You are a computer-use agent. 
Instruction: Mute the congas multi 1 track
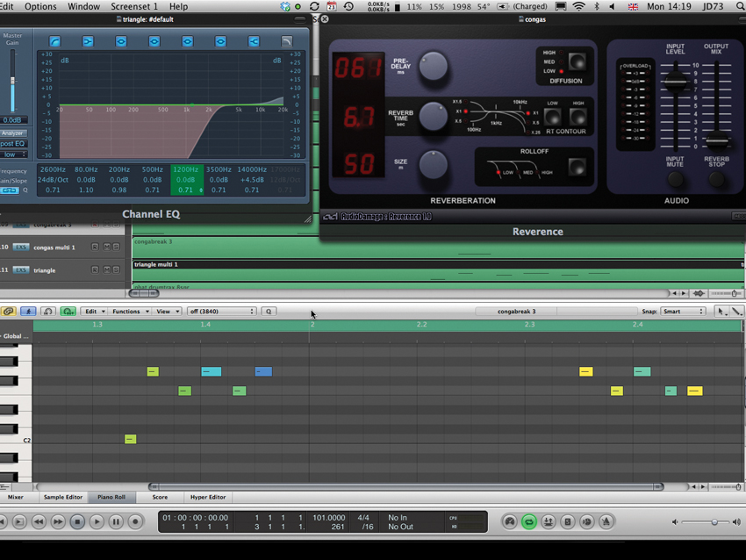(x=106, y=247)
